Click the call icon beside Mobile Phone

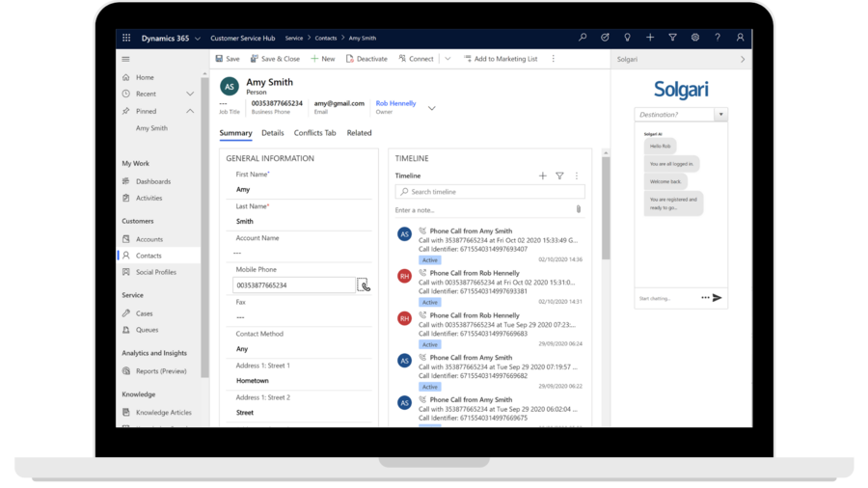364,285
